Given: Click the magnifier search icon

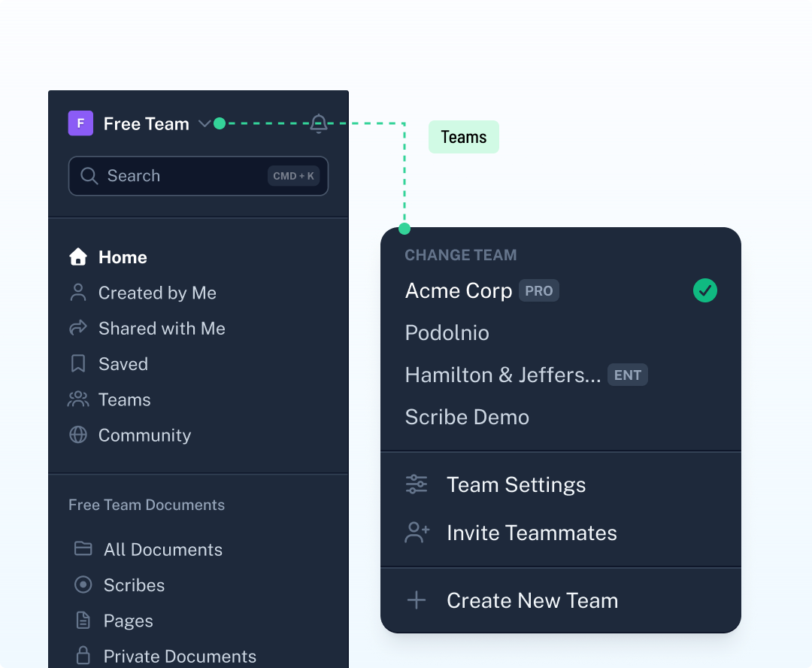Looking at the screenshot, I should click(x=89, y=176).
